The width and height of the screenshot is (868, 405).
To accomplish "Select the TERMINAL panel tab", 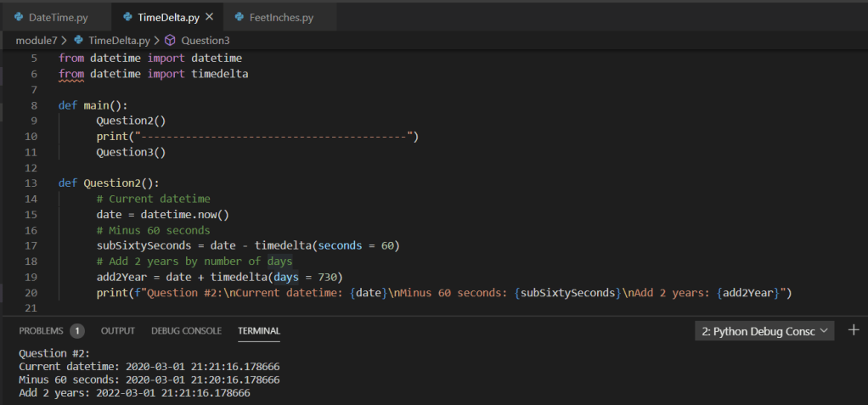I will [259, 331].
